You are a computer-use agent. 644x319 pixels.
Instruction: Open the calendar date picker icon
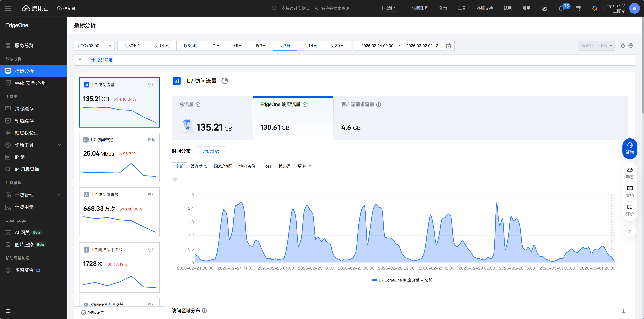(x=448, y=46)
